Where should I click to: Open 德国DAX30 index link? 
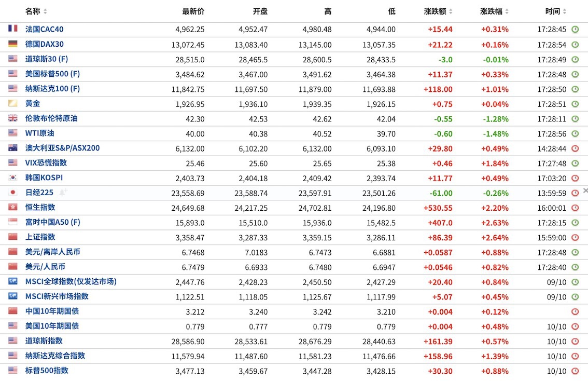tap(44, 44)
